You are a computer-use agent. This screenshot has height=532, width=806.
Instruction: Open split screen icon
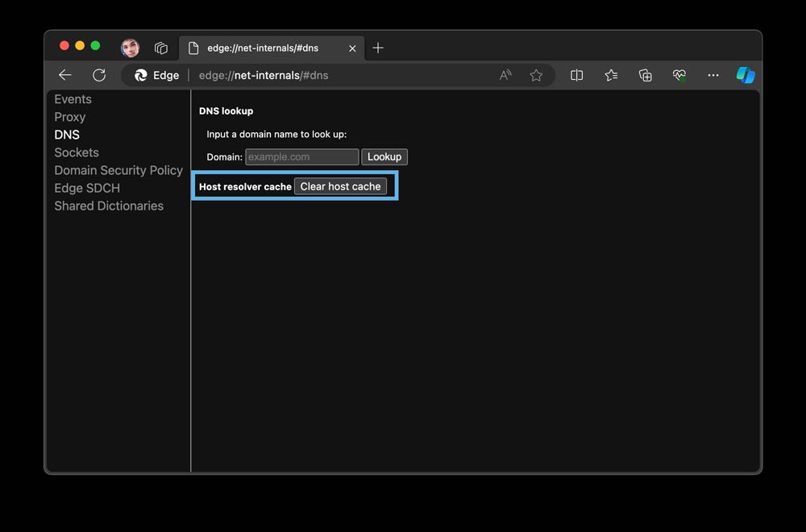[577, 75]
